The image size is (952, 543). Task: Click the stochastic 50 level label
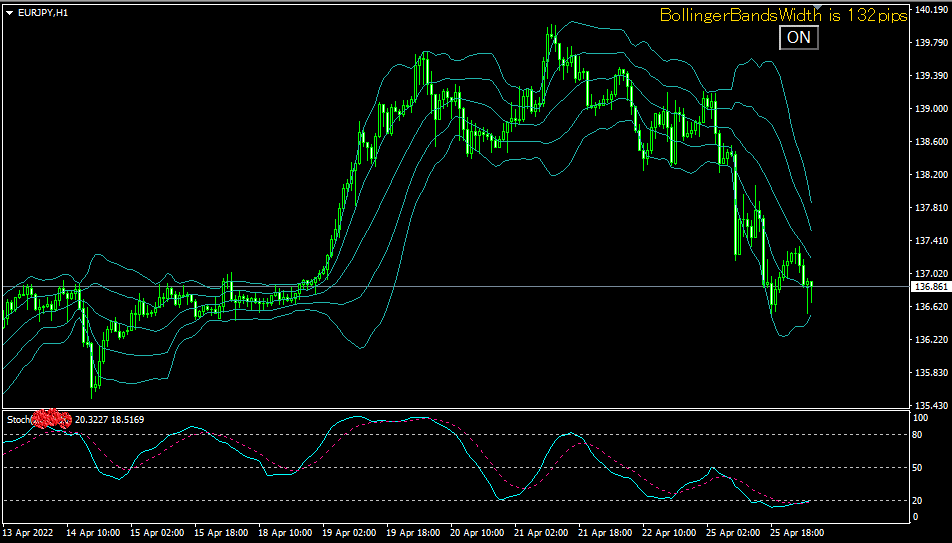point(917,468)
